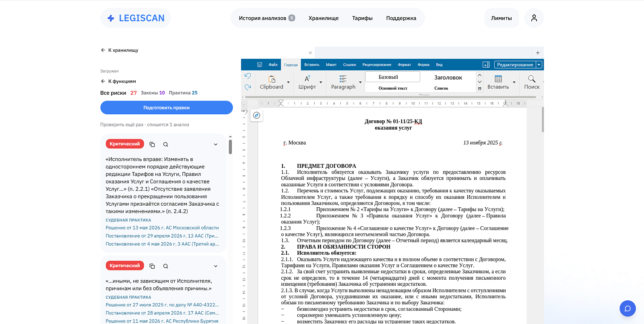Collapse the «Исполнитель вправе» risk card chevron

pyautogui.click(x=216, y=144)
